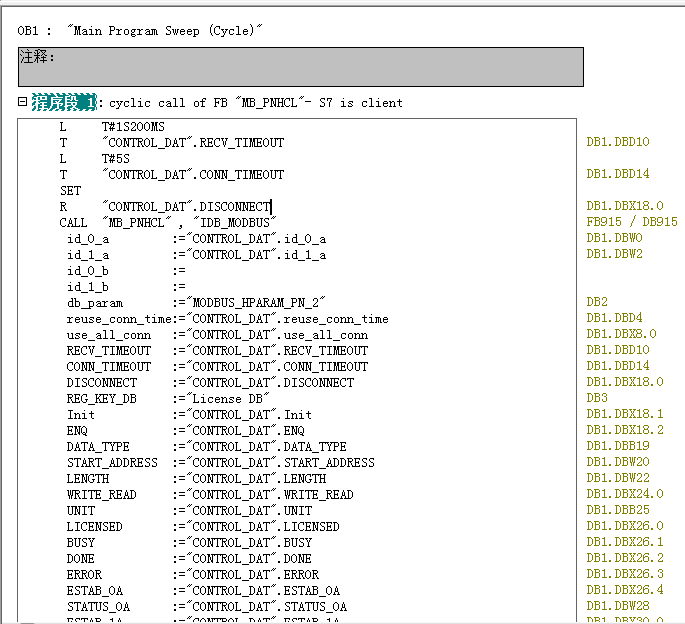Click the line T "CONTROL_DAT".RECV_TIMEOUT
Screen dimensions: 685x624
pyautogui.click(x=172, y=143)
